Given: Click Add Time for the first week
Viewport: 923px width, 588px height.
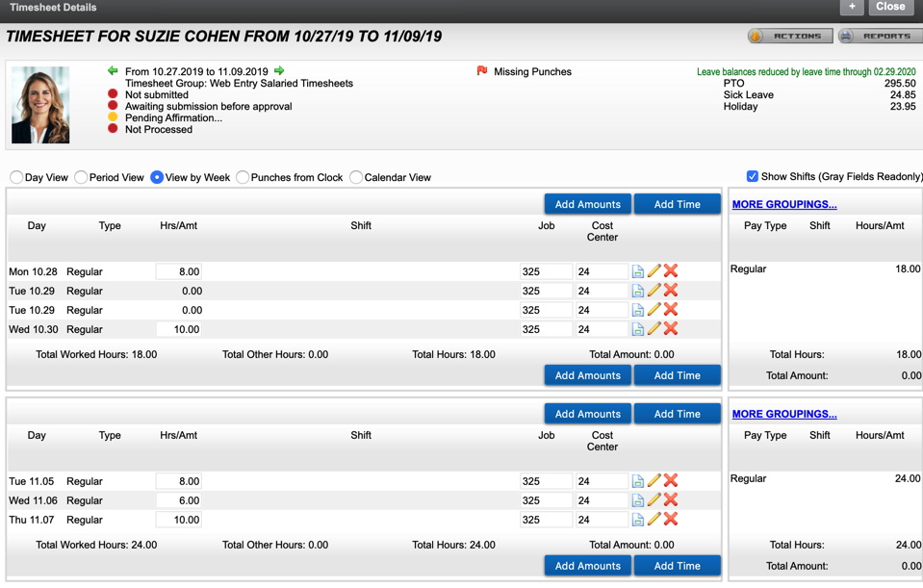Looking at the screenshot, I should click(677, 204).
